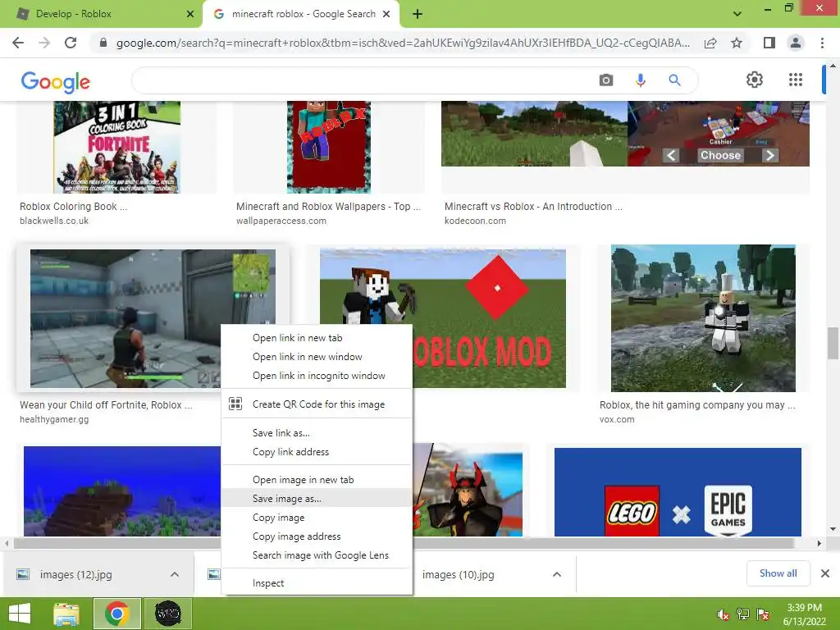
Task: Click the share page icon in address bar
Action: pos(710,43)
